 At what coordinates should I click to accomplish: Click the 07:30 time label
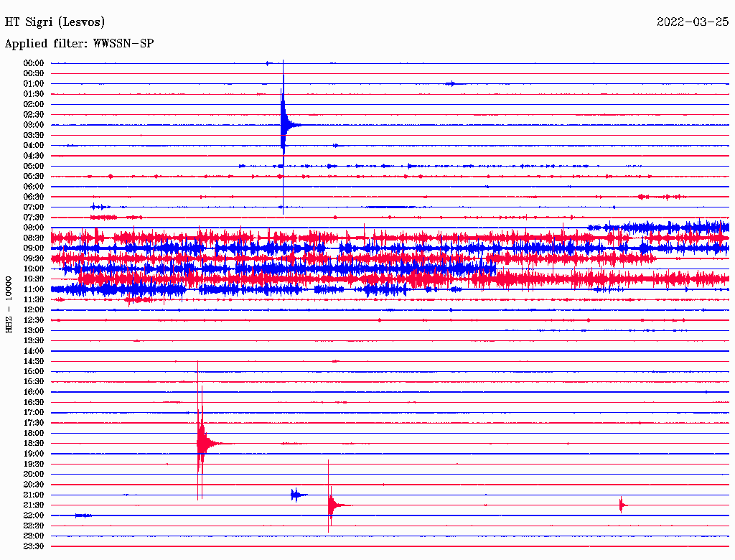pos(34,218)
